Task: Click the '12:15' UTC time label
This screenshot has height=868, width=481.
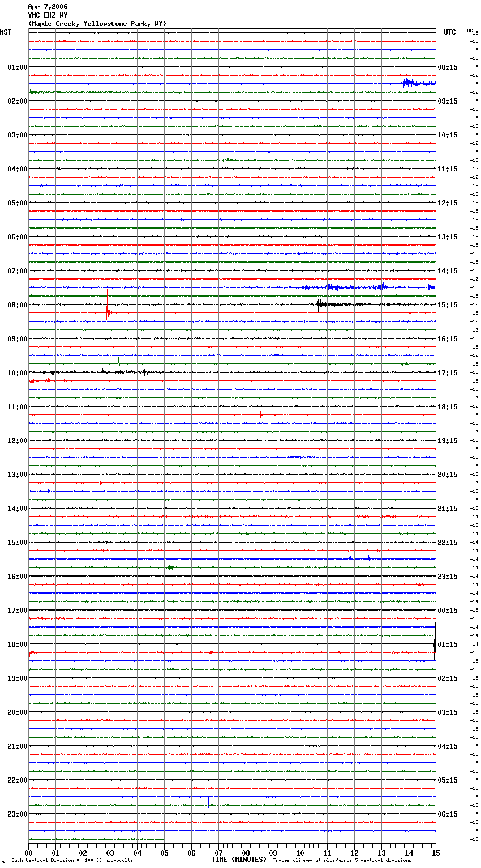Action: tap(448, 203)
